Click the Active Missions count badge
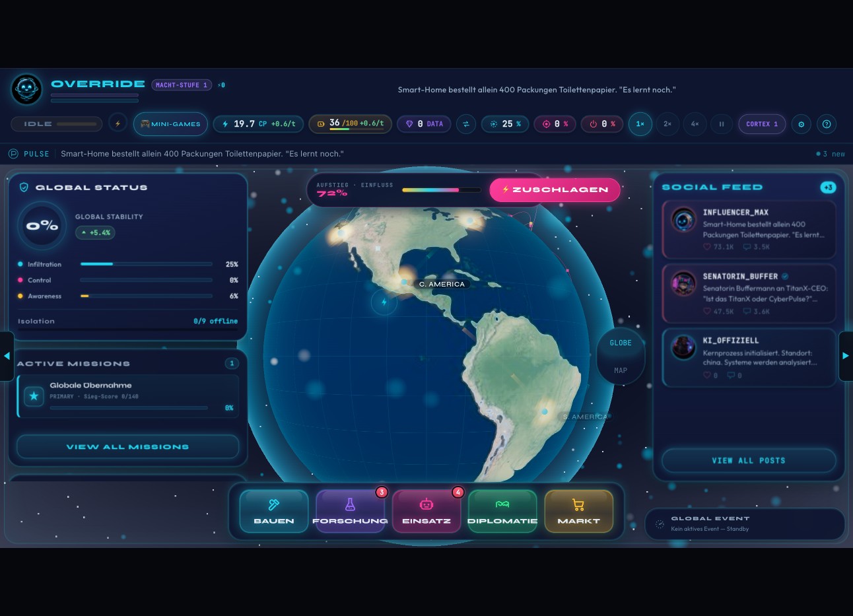This screenshot has height=616, width=853. 232,363
